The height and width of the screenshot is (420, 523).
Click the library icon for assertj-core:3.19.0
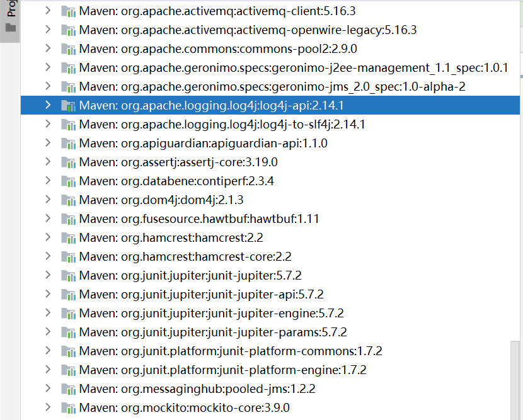(x=68, y=162)
